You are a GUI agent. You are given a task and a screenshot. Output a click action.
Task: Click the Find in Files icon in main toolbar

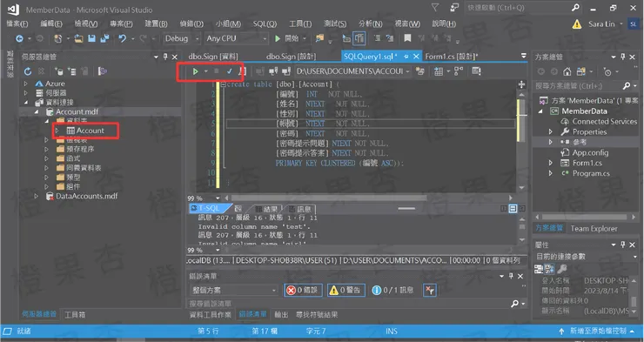pyautogui.click(x=319, y=38)
